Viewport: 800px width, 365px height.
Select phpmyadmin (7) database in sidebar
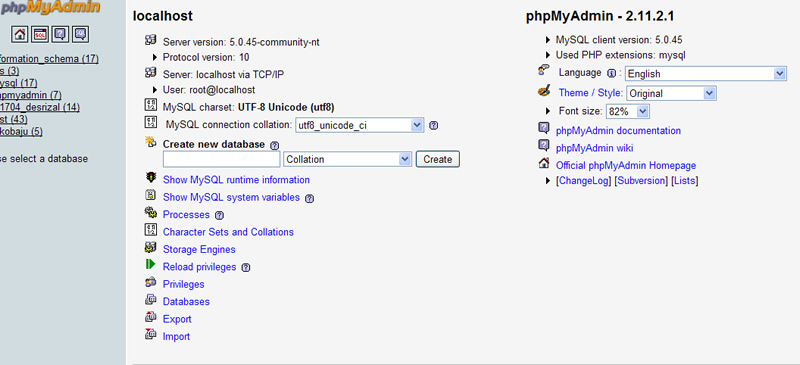31,95
